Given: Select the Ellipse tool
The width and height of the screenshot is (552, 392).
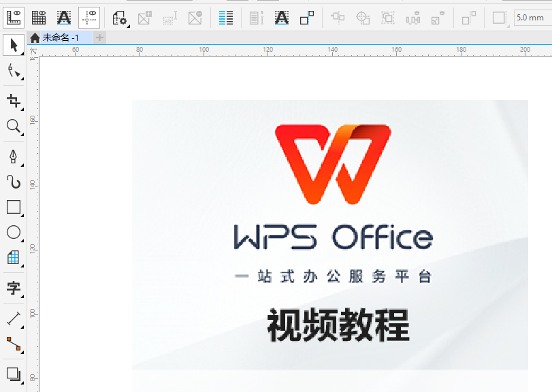Looking at the screenshot, I should point(14,232).
